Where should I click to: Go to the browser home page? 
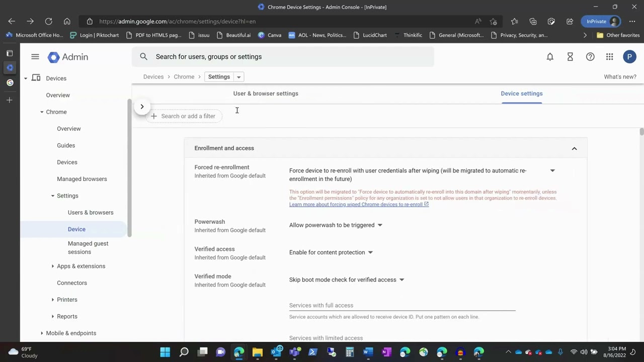coord(67,21)
